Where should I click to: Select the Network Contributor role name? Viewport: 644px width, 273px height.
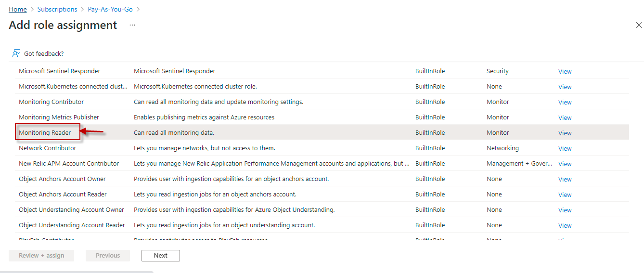(x=47, y=148)
